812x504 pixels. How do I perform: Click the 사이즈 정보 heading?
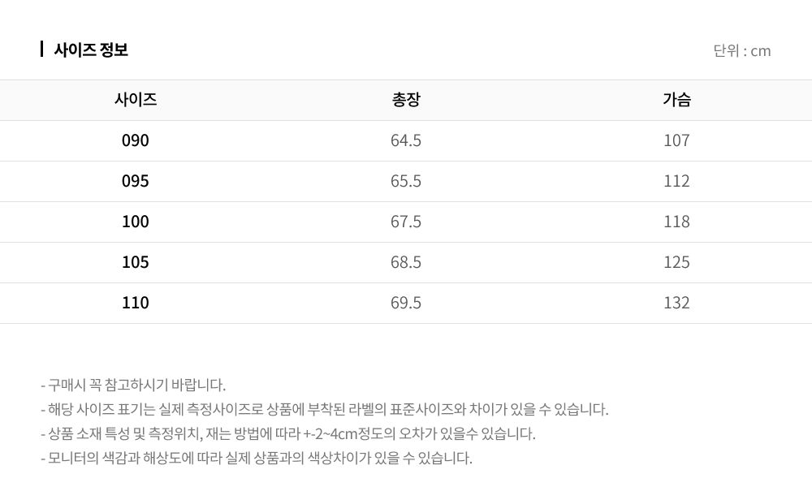(x=91, y=50)
